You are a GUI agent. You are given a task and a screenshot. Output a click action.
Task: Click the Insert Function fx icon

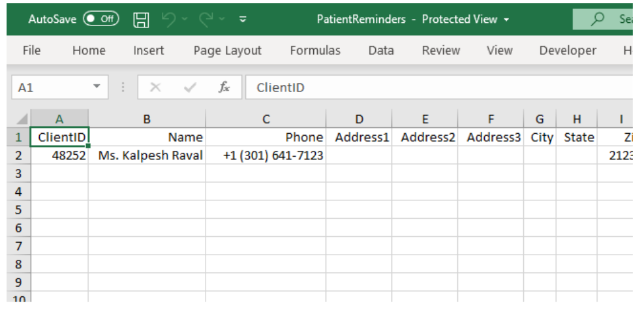[x=224, y=87]
